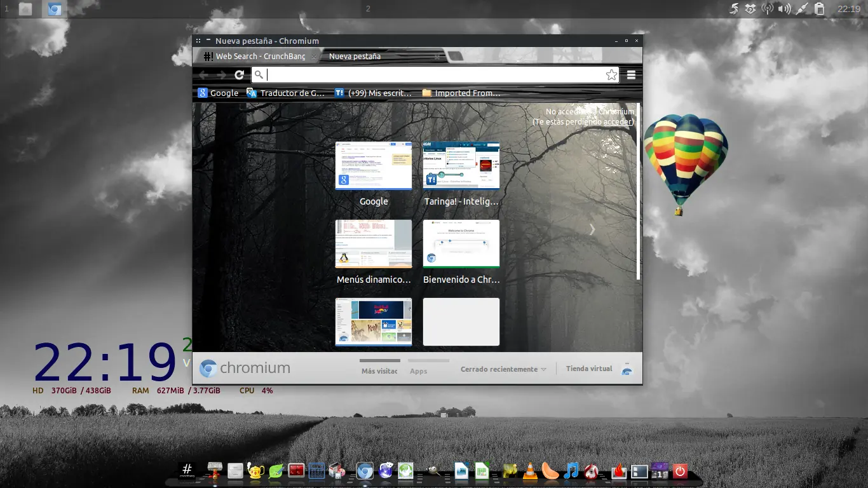This screenshot has width=868, height=488.
Task: Click the Chromium reload button
Action: pos(239,75)
